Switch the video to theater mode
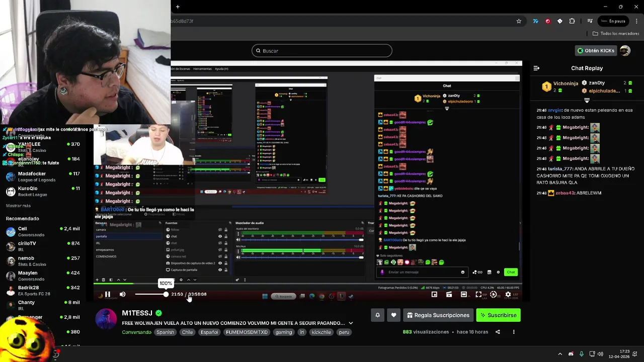Screen dimensions: 644x362 point(464,295)
